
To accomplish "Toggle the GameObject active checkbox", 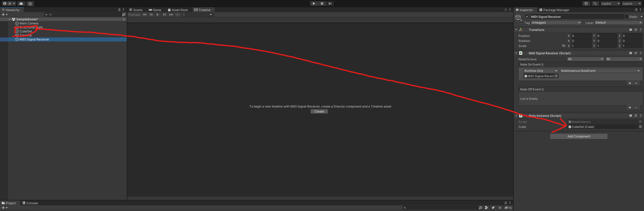I will pyautogui.click(x=527, y=17).
